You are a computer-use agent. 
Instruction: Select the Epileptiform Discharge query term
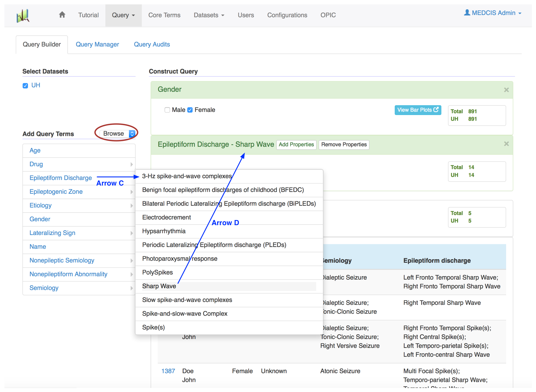click(79, 178)
